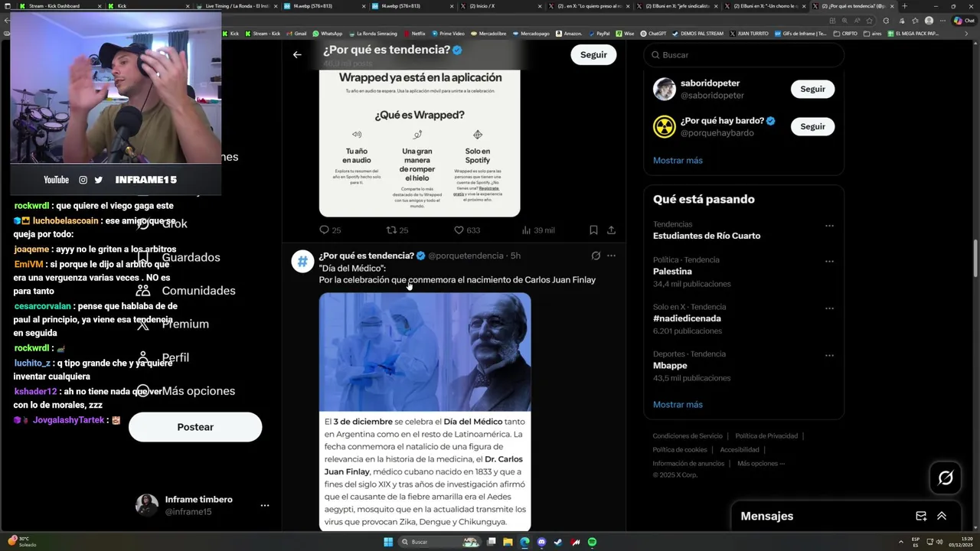Open Discord from taskbar
Viewport: 980px width, 551px height.
[x=541, y=542]
